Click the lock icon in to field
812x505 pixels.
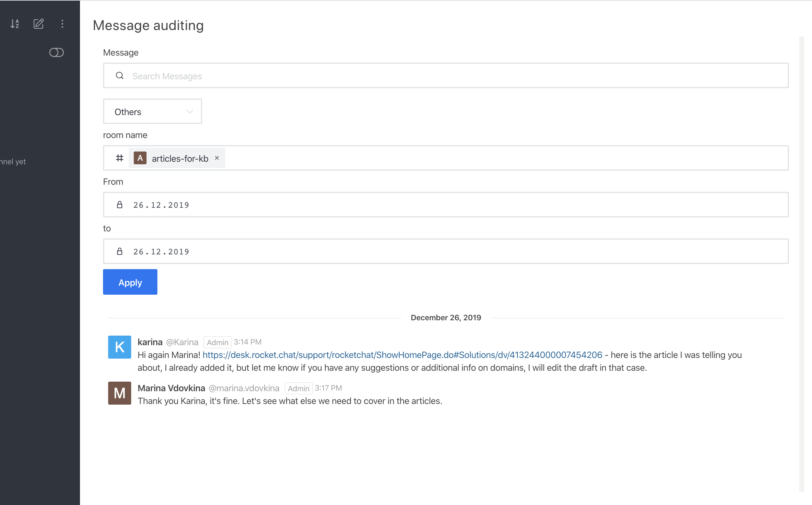click(x=119, y=252)
